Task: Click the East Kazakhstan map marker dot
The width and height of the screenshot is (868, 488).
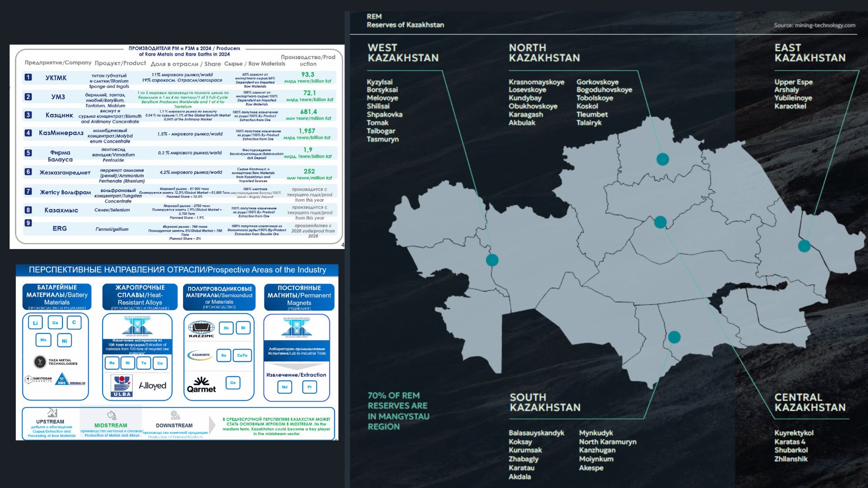Action: tap(804, 246)
